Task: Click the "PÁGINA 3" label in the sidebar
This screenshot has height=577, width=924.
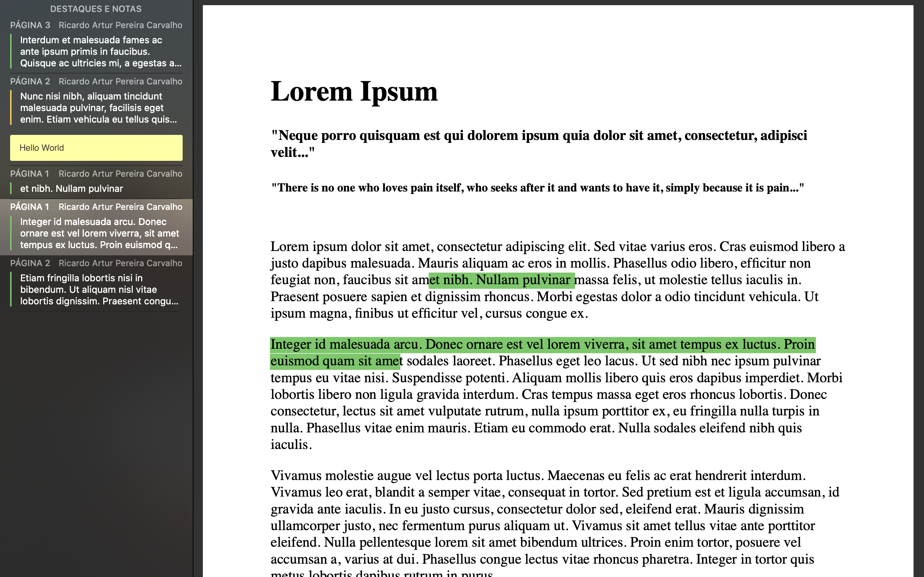Action: click(x=30, y=25)
